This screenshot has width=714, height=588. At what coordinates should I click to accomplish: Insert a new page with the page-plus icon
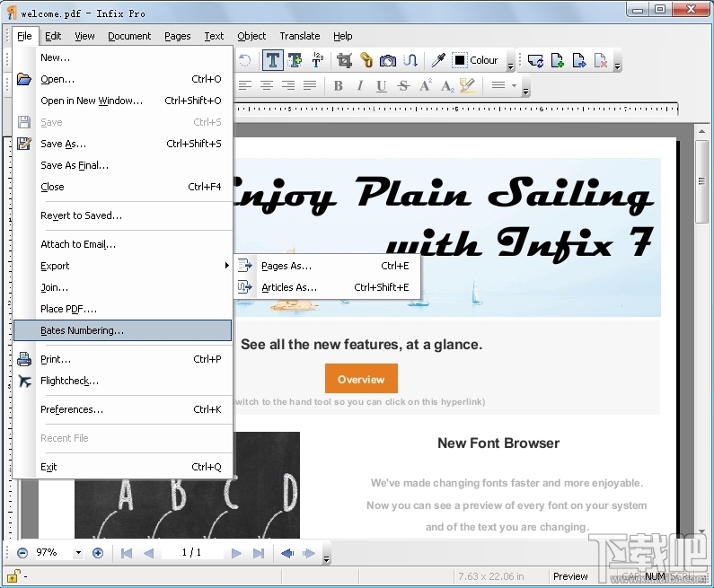click(x=558, y=60)
